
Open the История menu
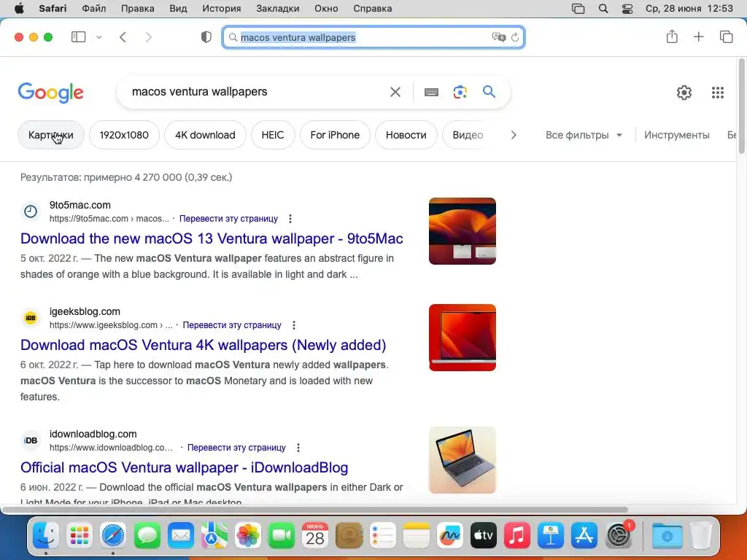click(221, 9)
